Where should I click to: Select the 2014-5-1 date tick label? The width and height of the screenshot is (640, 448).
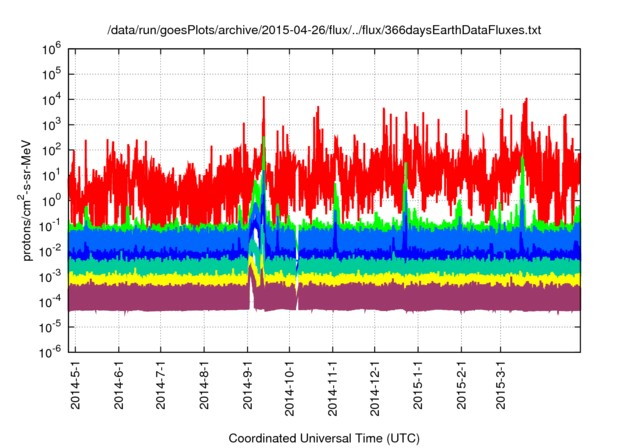click(76, 386)
